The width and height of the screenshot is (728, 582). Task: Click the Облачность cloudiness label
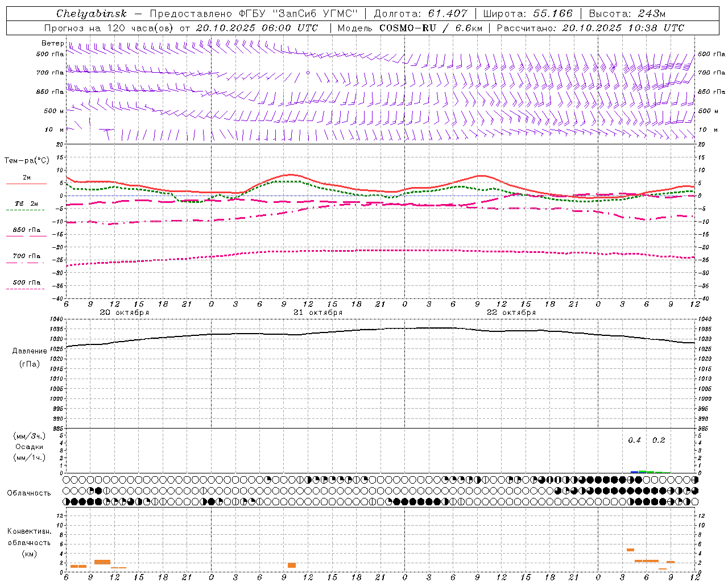(x=29, y=493)
